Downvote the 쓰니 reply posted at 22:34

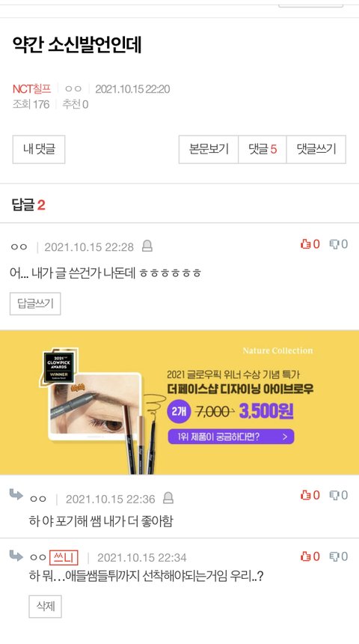(339, 556)
